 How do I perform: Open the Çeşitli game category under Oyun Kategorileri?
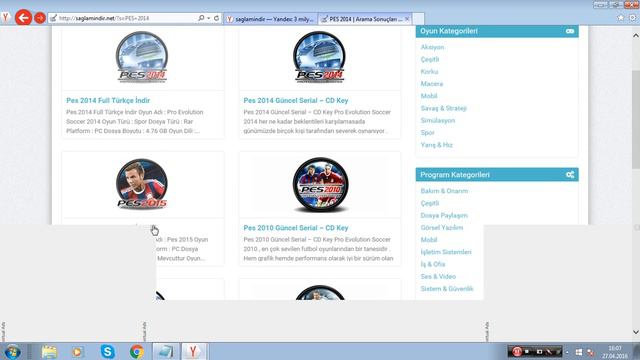click(x=430, y=60)
